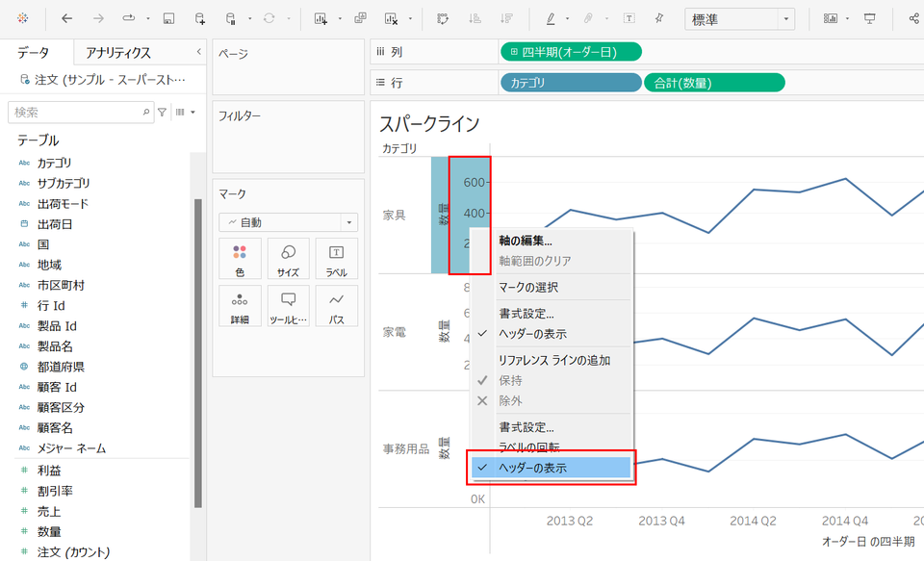Image resolution: width=924 pixels, height=561 pixels.
Task: Show mark labels T icon
Action: (x=629, y=19)
